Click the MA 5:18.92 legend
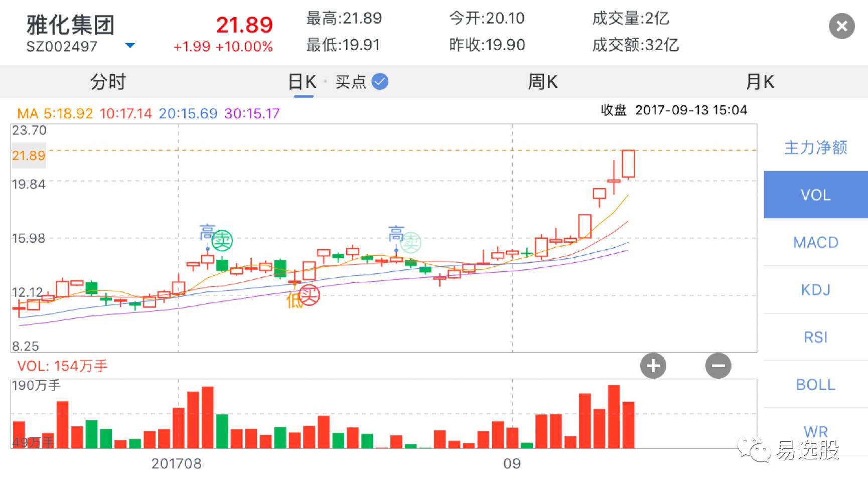The height and width of the screenshot is (488, 868). click(55, 113)
